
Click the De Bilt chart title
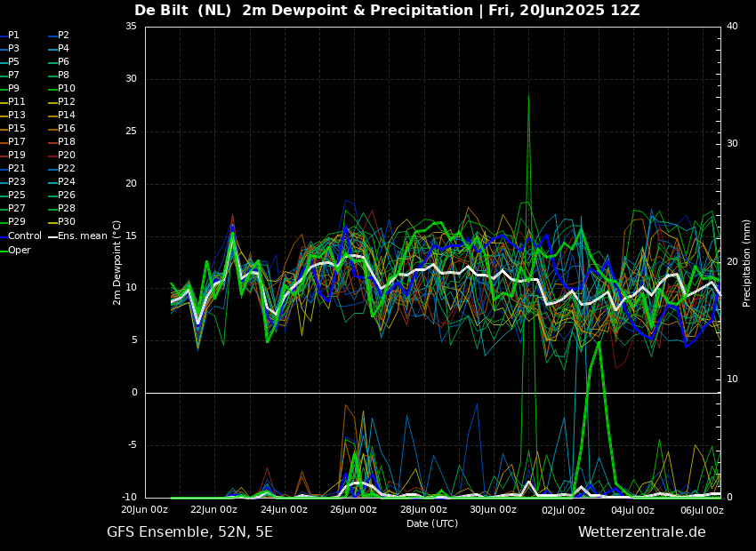[387, 11]
